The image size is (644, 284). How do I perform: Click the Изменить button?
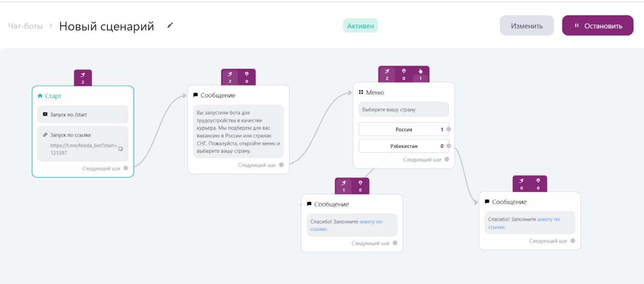pos(527,26)
